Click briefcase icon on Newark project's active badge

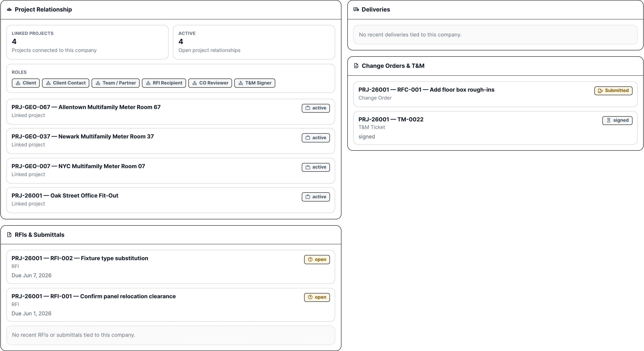(x=308, y=138)
